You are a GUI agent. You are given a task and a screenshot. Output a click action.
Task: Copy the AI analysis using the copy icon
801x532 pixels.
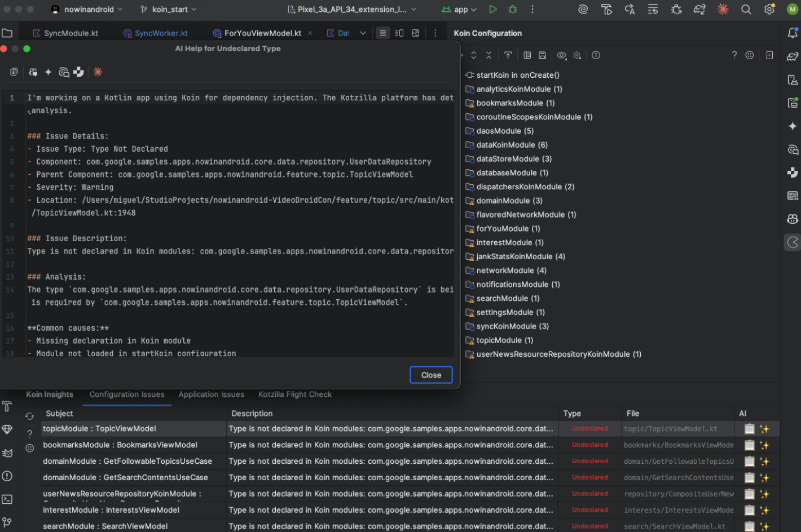pyautogui.click(x=14, y=72)
